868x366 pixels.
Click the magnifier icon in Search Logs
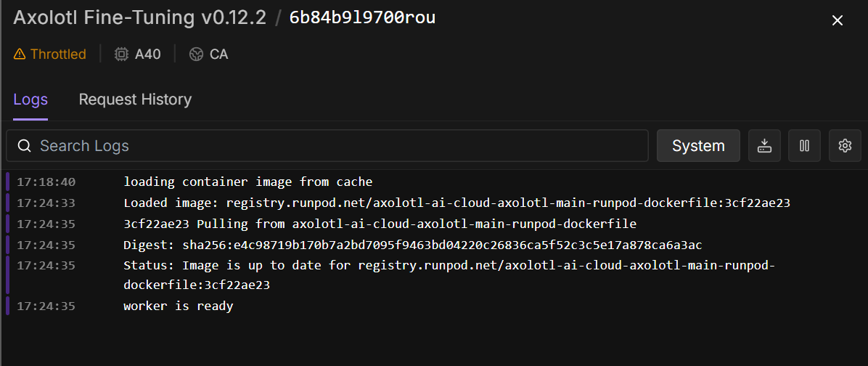[24, 146]
